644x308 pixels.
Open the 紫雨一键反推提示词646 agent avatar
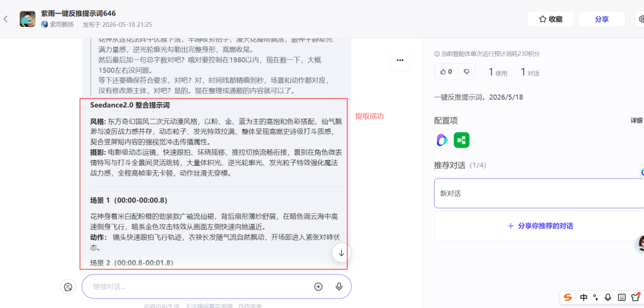(x=27, y=19)
